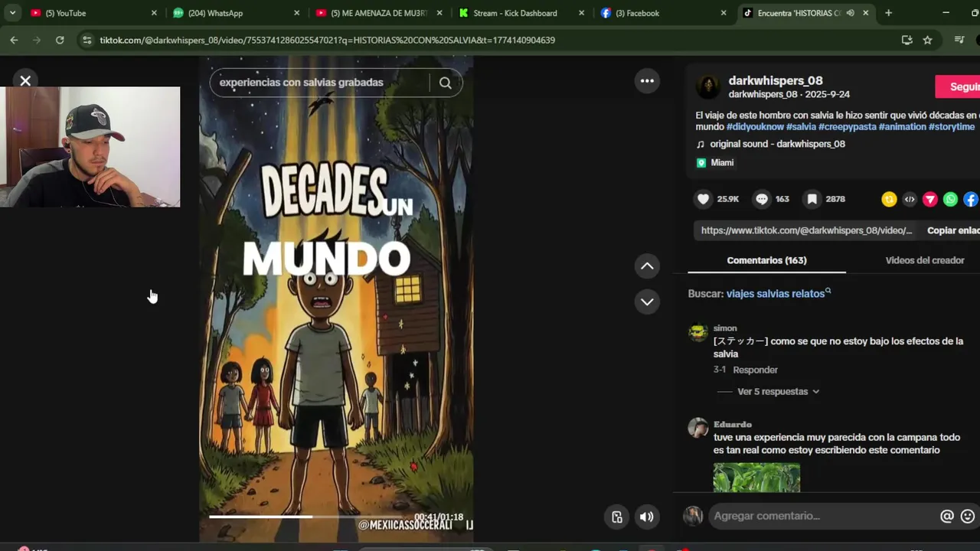Reload the page

coord(60,40)
